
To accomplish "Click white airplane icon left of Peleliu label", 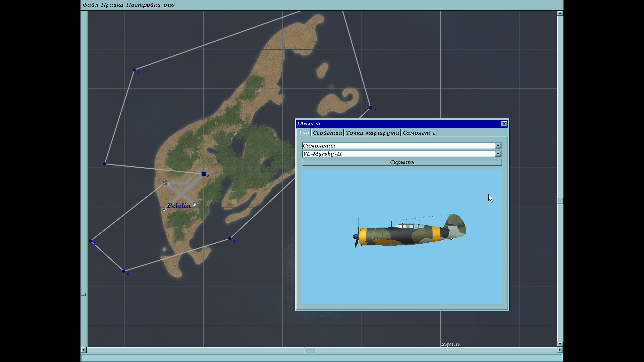I will 165,209.
